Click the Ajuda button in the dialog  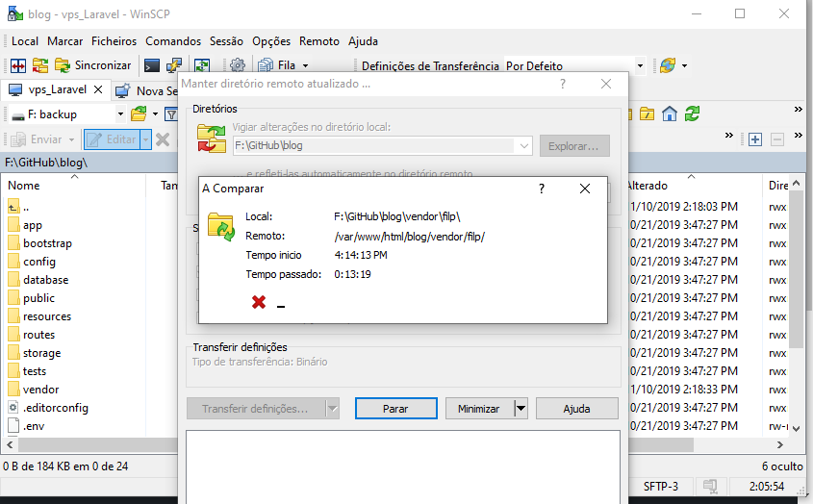pyautogui.click(x=576, y=409)
